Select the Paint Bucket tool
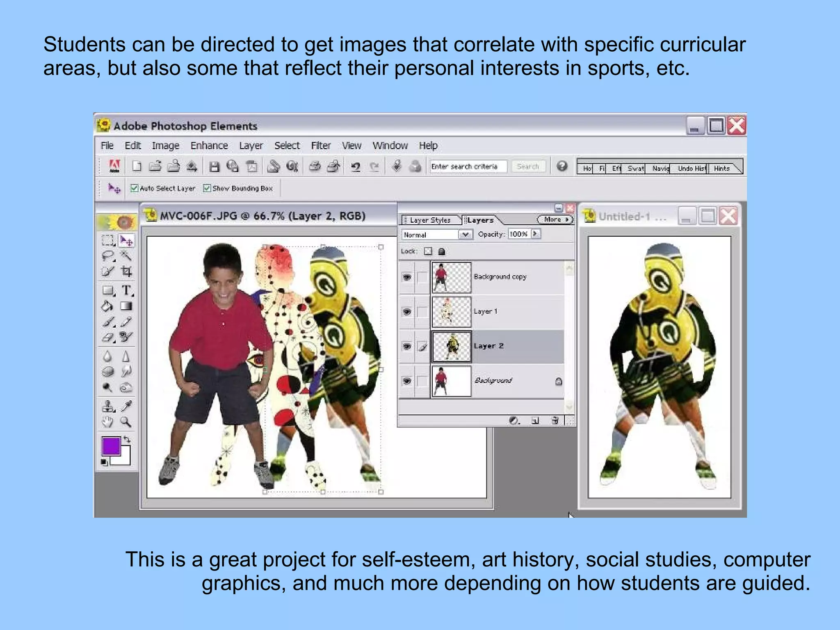This screenshot has width=840, height=630. [108, 306]
